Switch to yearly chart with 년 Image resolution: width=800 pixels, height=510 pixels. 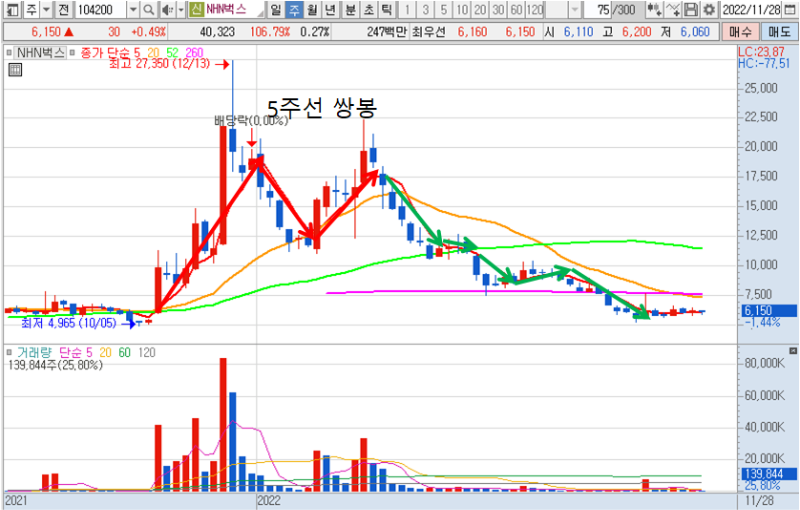(x=331, y=9)
